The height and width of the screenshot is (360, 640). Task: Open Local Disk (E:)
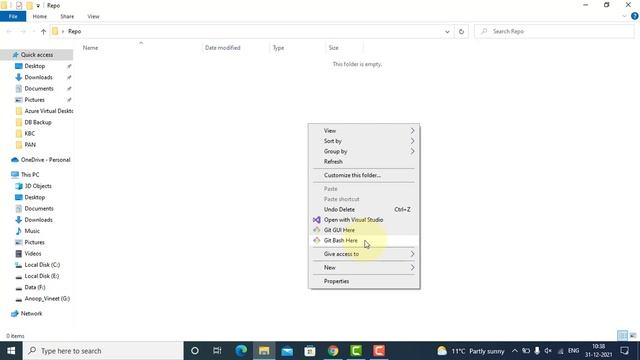[x=42, y=276]
